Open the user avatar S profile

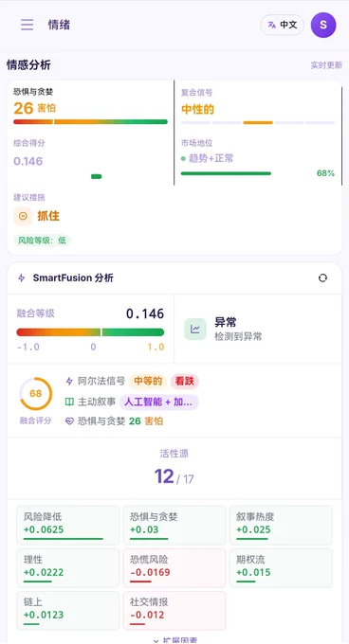(x=323, y=25)
